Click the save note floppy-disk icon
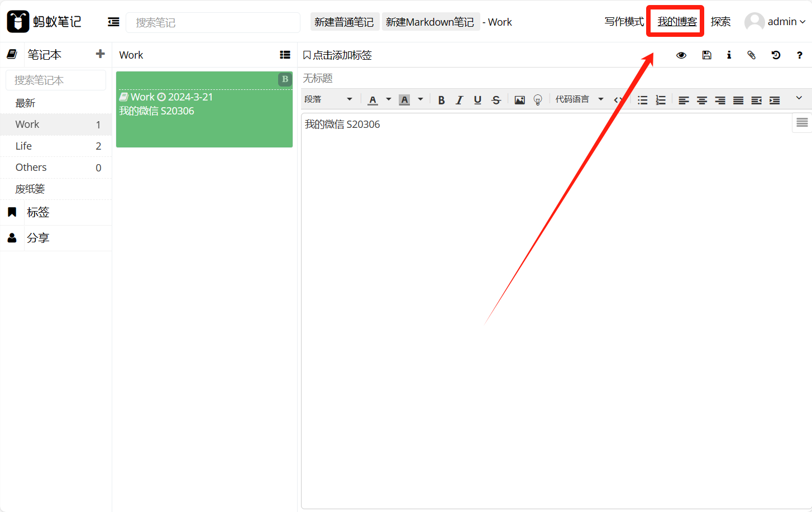 coord(706,55)
